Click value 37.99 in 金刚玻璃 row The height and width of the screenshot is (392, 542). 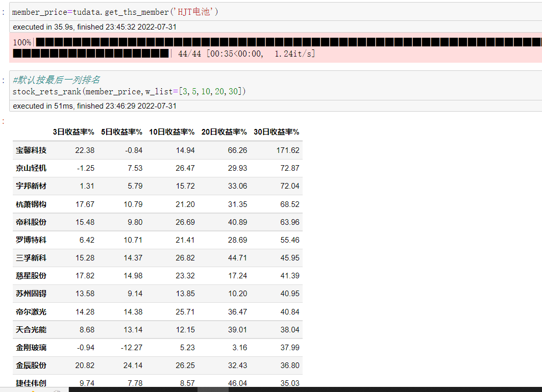tap(290, 348)
